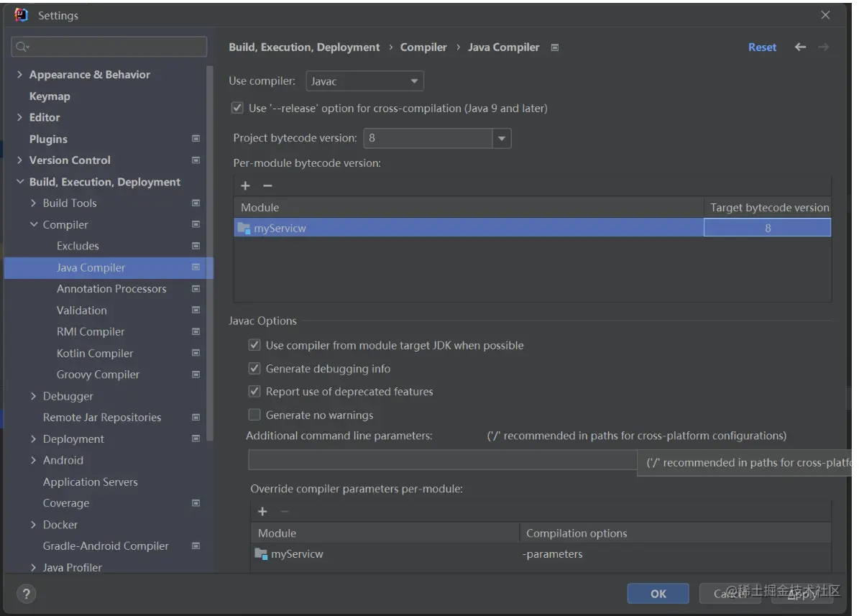The width and height of the screenshot is (859, 616).
Task: Expand the Debugger node
Action: coord(33,395)
